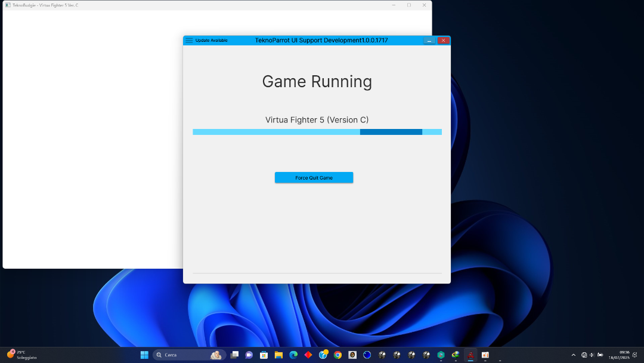The height and width of the screenshot is (363, 644).
Task: Close the TeknoBudgie Virtua Fighter window
Action: click(x=425, y=5)
